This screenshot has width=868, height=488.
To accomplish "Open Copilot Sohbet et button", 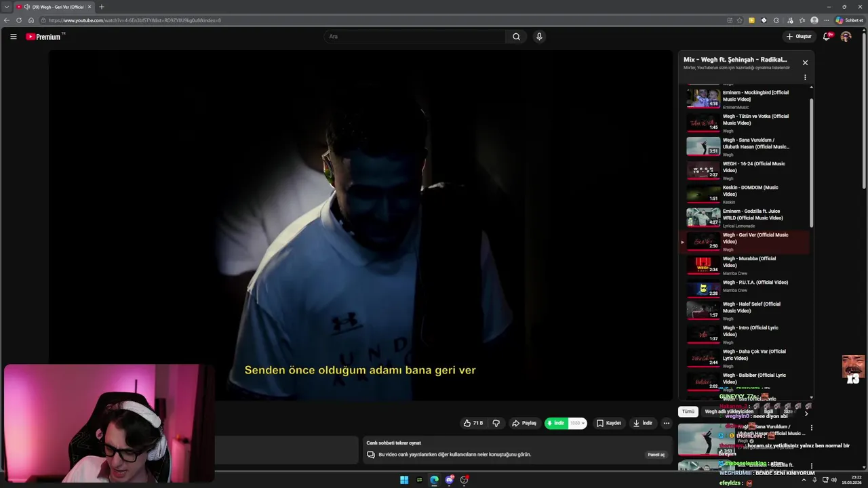I will (x=849, y=20).
